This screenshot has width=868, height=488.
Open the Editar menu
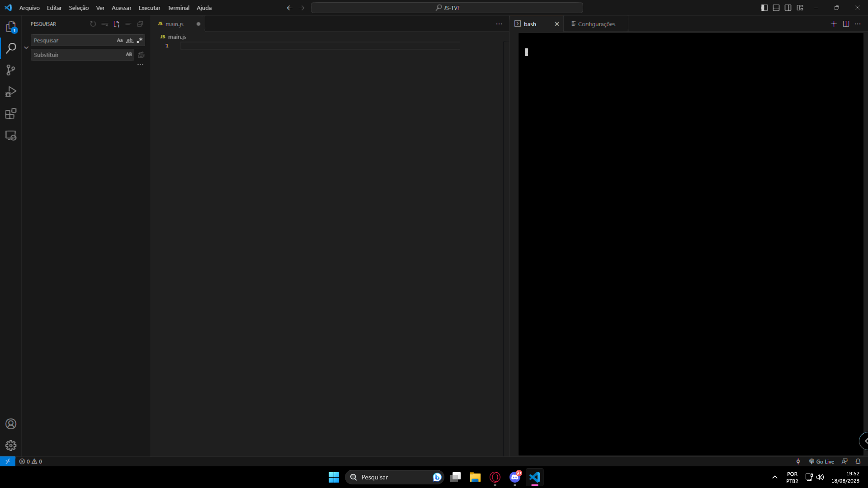(x=54, y=8)
